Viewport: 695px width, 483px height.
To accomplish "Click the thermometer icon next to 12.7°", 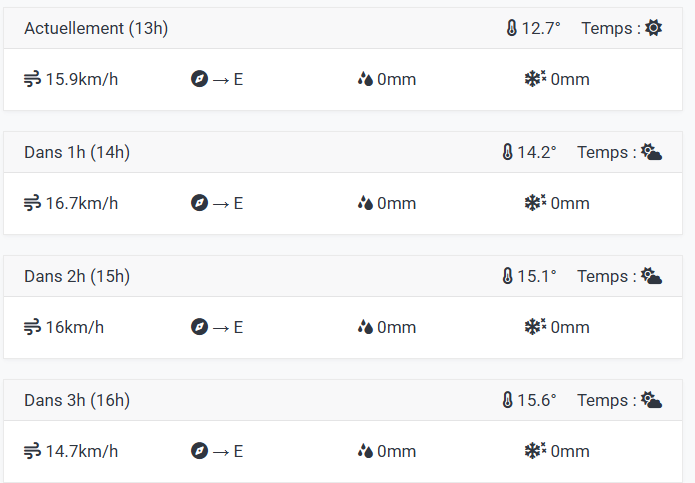I will pos(511,28).
